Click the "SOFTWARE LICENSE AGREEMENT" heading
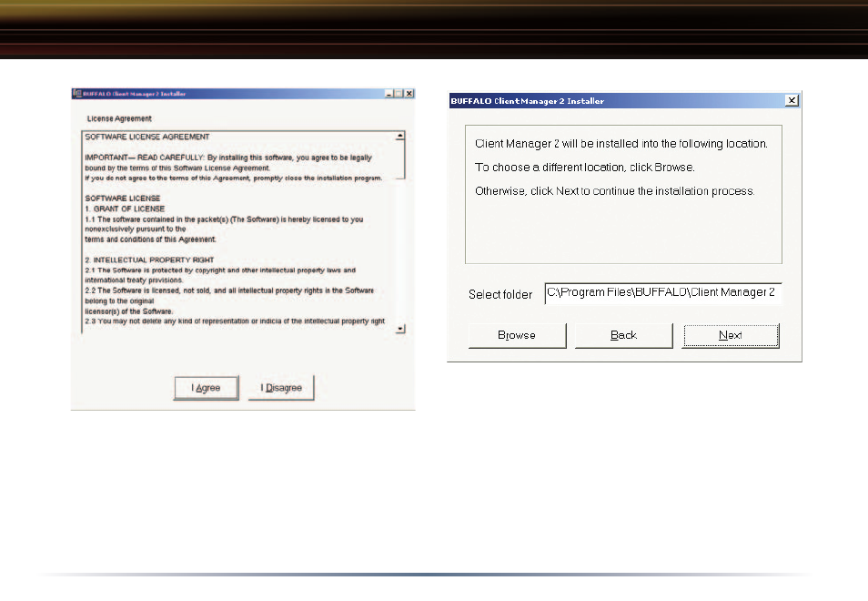The height and width of the screenshot is (601, 868). point(147,137)
